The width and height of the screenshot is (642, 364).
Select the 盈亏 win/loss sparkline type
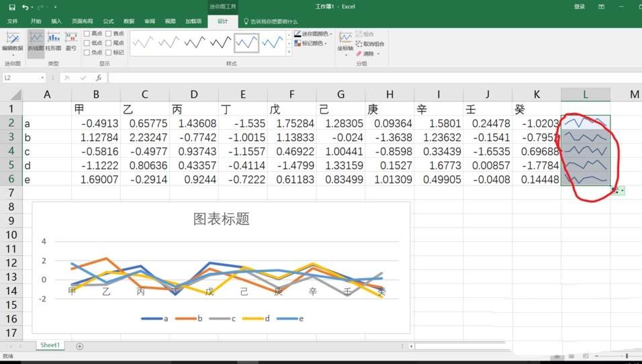71,41
